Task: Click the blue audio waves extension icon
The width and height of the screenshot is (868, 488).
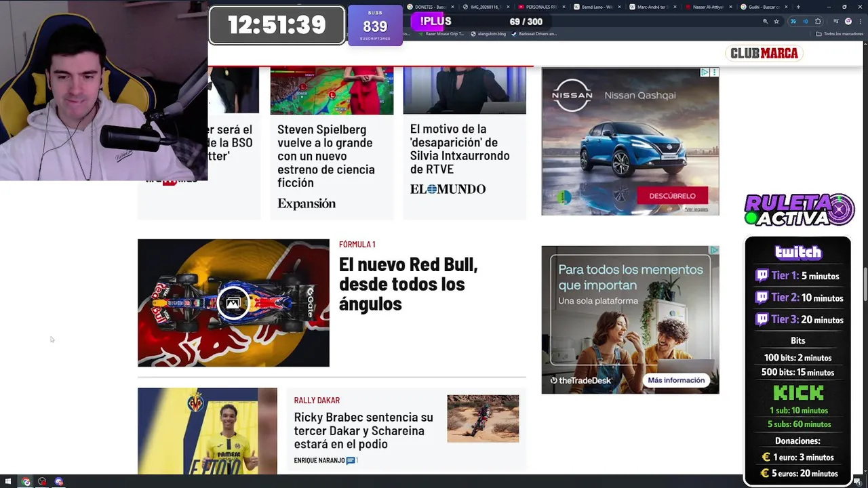Action: pyautogui.click(x=806, y=22)
